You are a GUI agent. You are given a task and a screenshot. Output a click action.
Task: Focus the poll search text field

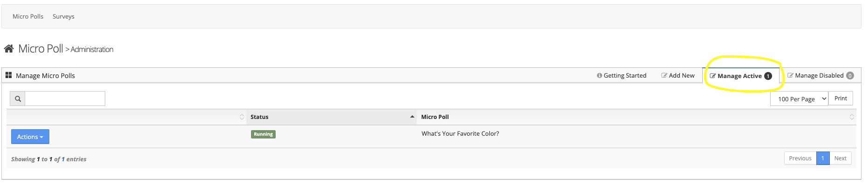tap(65, 99)
